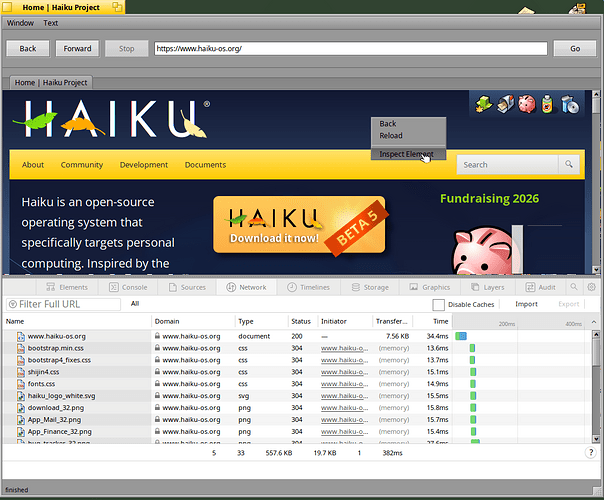This screenshot has width=604, height=500.
Task: Select the bootstrap4_fixes.css row name
Action: pos(59,360)
